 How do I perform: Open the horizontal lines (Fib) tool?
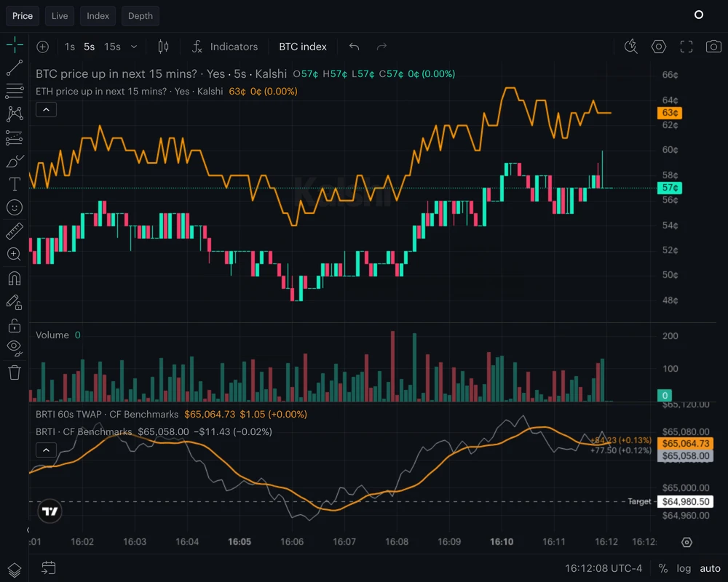click(15, 90)
